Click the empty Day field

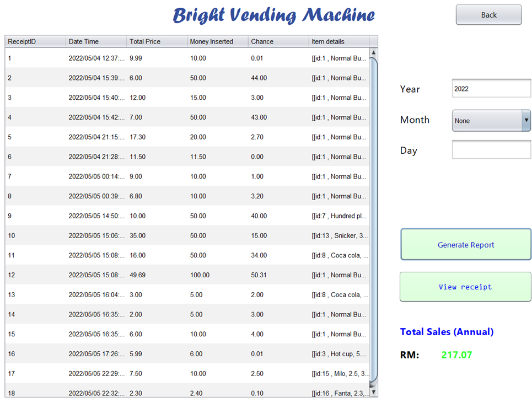491,149
